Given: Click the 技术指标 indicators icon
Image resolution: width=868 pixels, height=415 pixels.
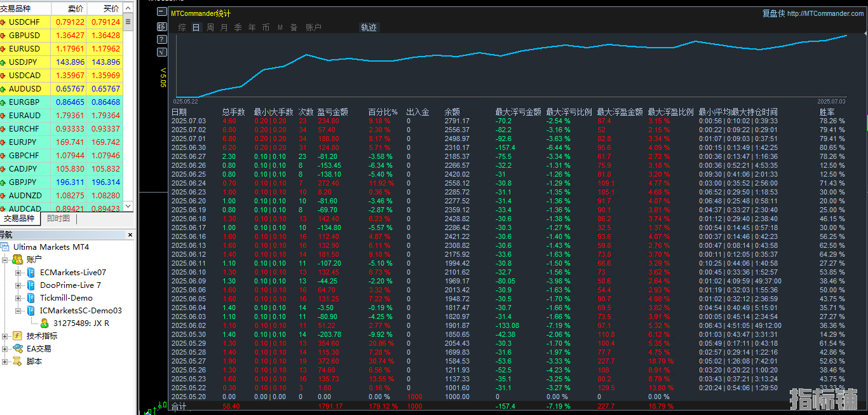Looking at the screenshot, I should 18,336.
